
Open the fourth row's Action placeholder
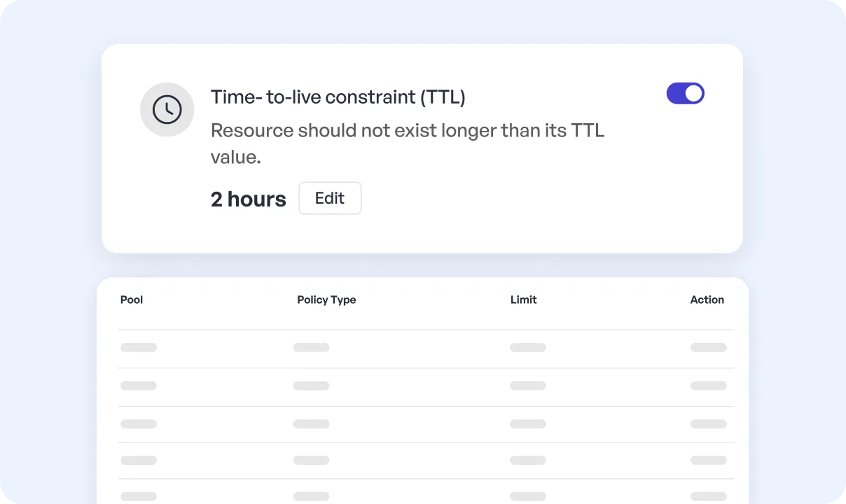tap(708, 460)
